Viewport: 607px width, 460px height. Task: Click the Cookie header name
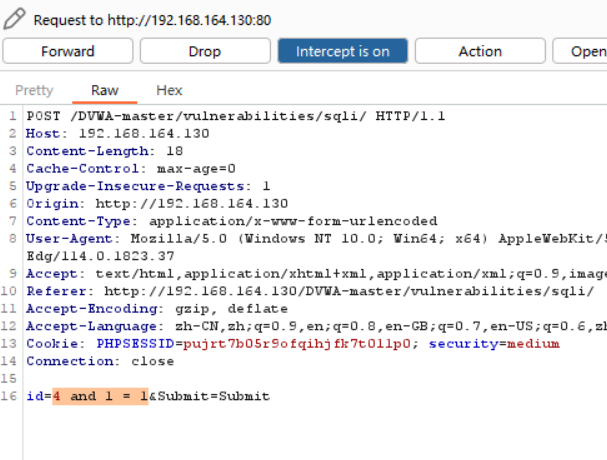[x=52, y=344]
